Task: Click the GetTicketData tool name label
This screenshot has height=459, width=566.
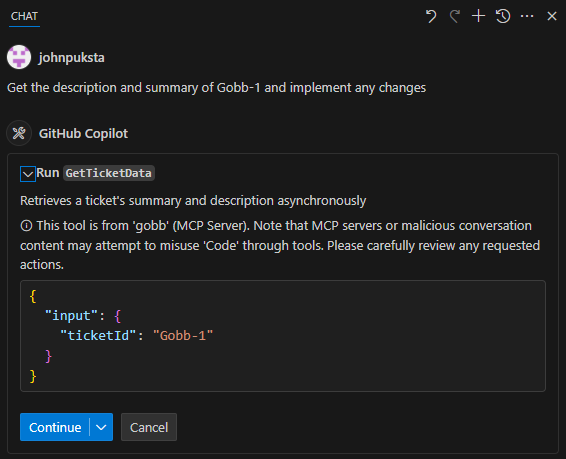Action: pos(109,173)
